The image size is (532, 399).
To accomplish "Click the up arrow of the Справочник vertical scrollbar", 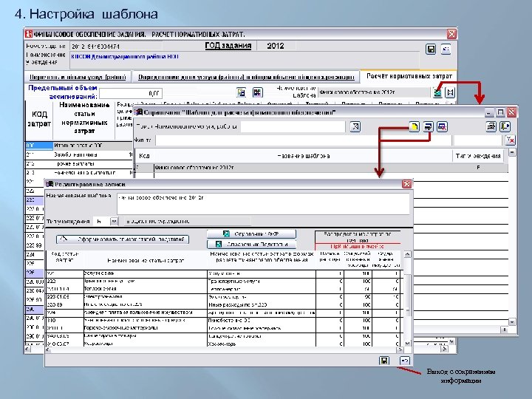I will click(512, 152).
